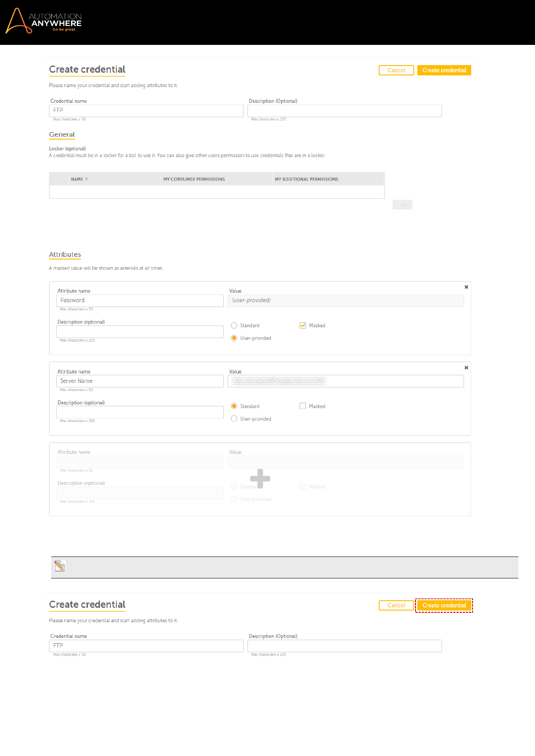Uncheck Masked for the Password attribute

[x=303, y=325]
